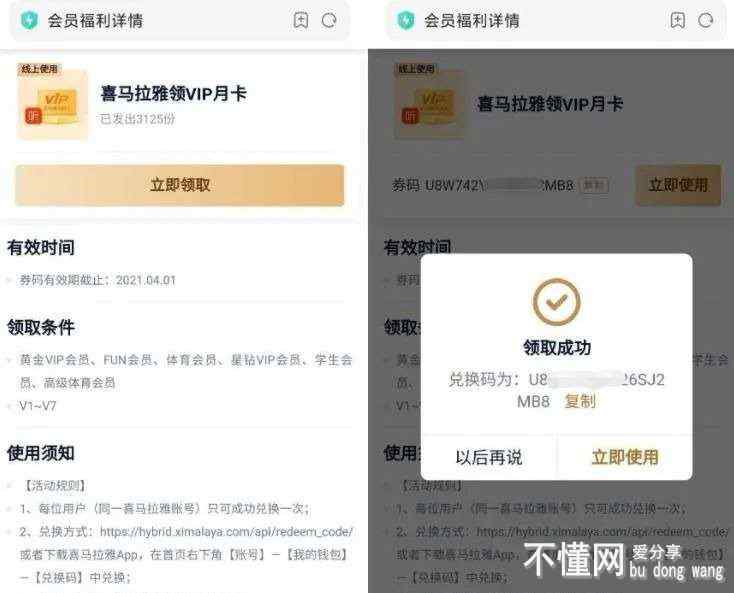Select the left title 喜马拉雅领VIP月卡
This screenshot has height=593, width=734.
tap(173, 94)
